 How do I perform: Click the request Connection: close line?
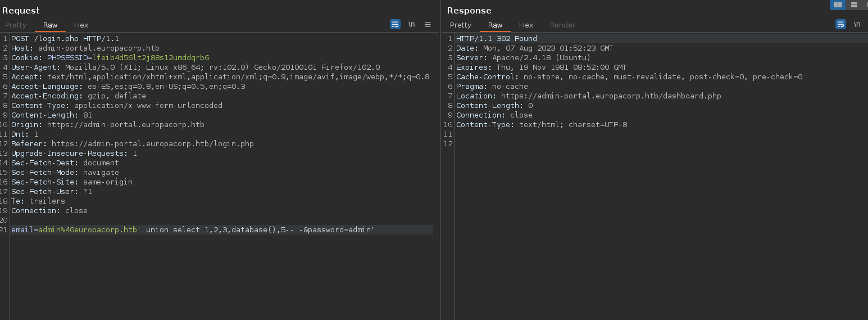pyautogui.click(x=49, y=210)
